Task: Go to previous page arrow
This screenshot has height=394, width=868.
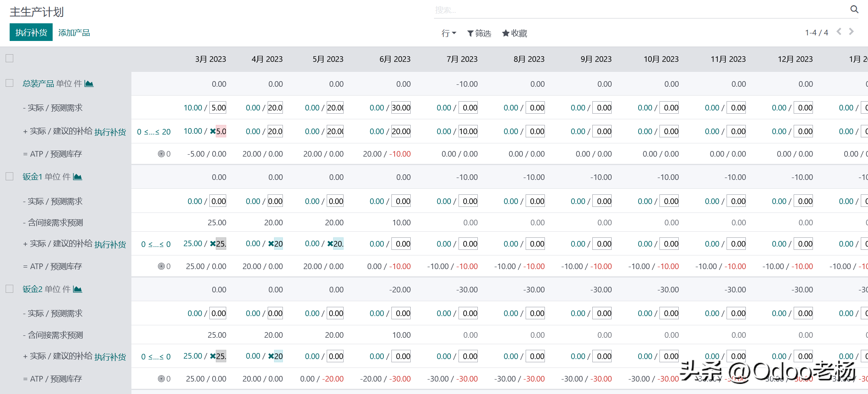Action: 839,32
